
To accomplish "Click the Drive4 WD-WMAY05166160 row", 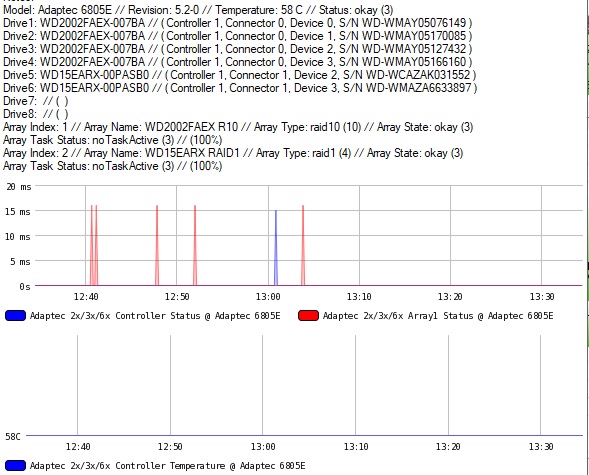I will (x=237, y=62).
